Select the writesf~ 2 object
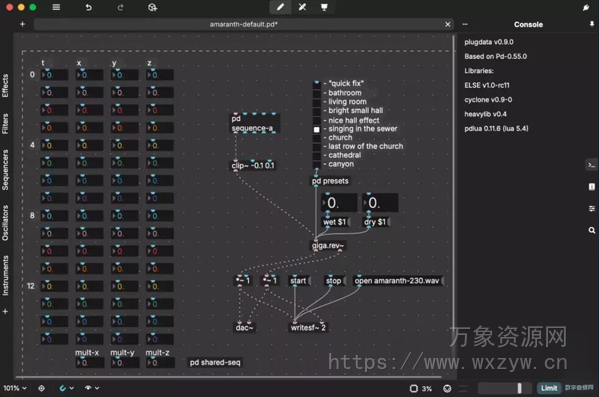 pos(308,327)
